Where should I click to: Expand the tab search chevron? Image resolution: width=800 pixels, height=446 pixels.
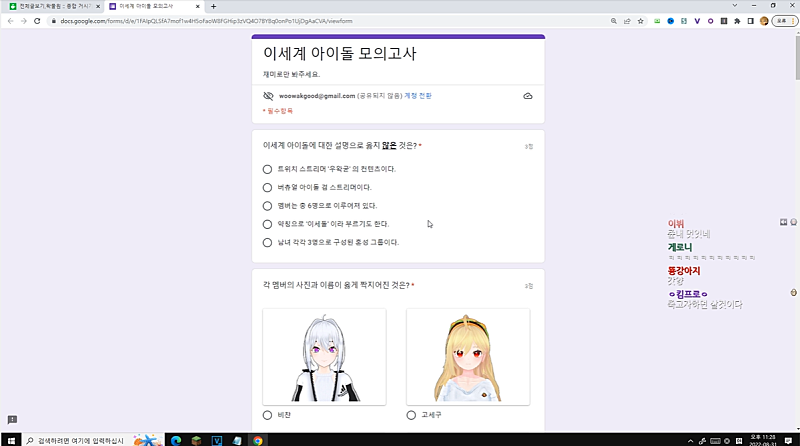[735, 6]
